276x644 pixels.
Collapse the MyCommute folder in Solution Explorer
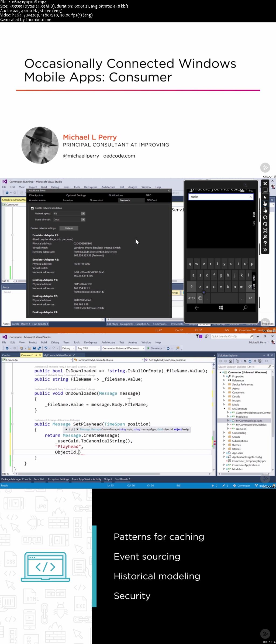point(224,408)
